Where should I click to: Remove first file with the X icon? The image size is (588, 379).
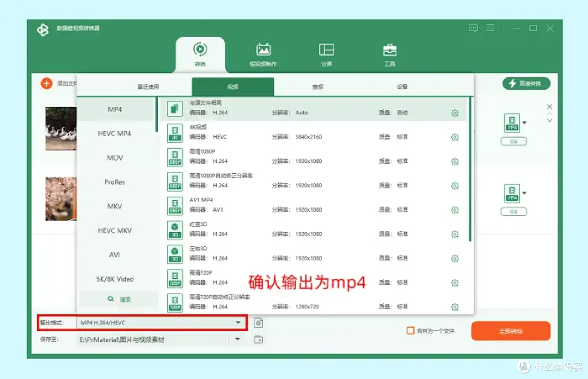tap(549, 107)
